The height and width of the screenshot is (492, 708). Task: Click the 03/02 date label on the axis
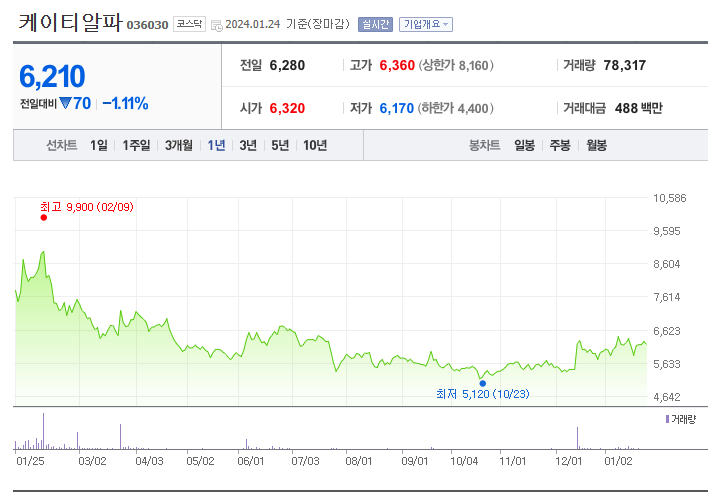(x=92, y=461)
